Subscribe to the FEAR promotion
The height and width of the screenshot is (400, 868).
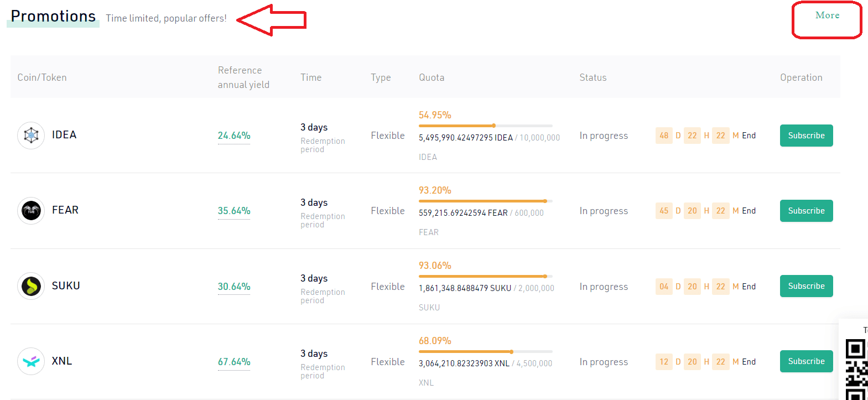(x=806, y=211)
